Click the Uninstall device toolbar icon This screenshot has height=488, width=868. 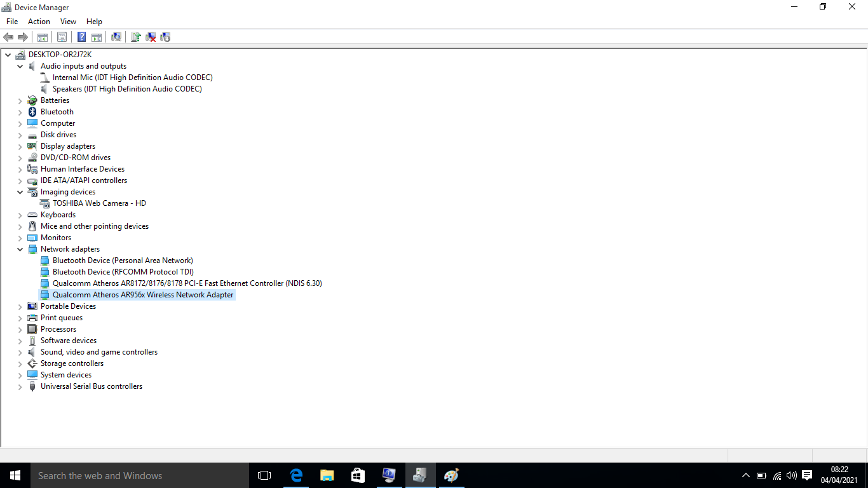coord(150,37)
